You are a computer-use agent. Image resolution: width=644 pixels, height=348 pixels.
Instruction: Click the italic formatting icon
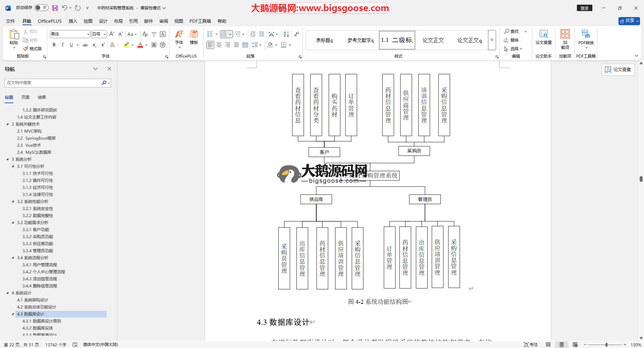point(62,45)
